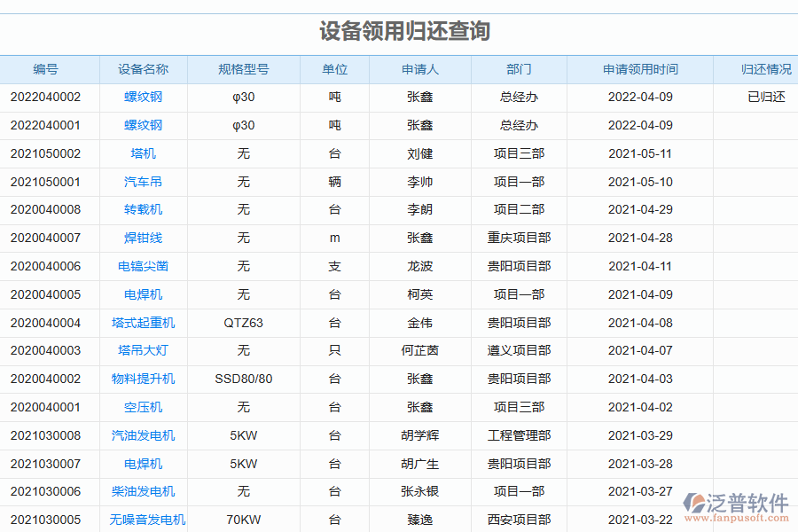The height and width of the screenshot is (532, 798).
Task: View the 塔式起重机 equipment details
Action: click(x=145, y=323)
